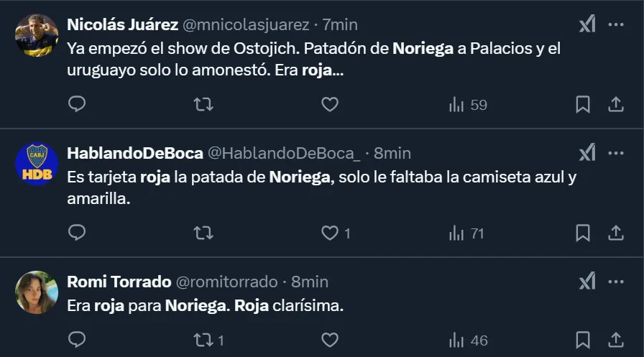Open more options for HablandoDeBoca's tweet
The image size is (644, 357).
[616, 153]
